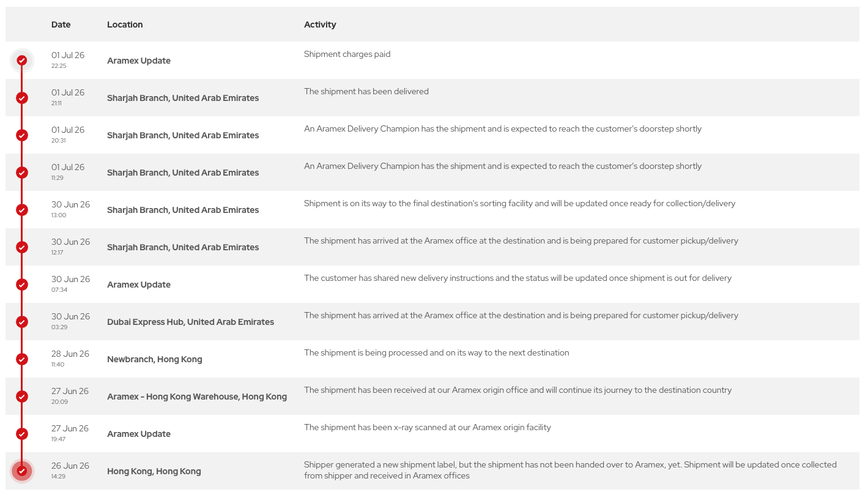Click the highlighted checkmark for 26 Jun label generated
This screenshot has width=868, height=495.
click(22, 471)
